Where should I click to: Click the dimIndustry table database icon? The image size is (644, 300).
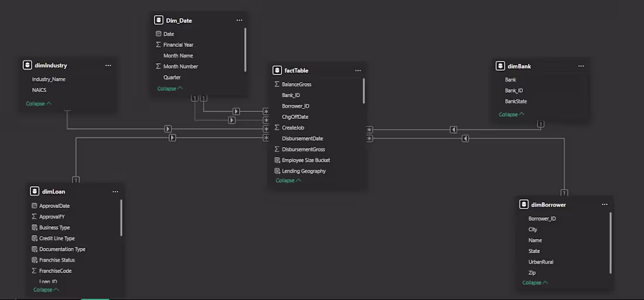[27, 66]
